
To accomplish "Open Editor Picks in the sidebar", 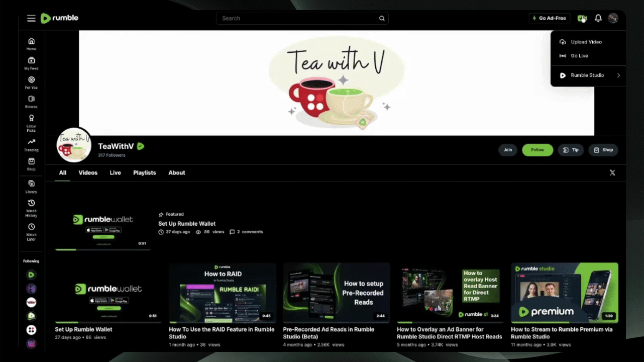I will [31, 123].
